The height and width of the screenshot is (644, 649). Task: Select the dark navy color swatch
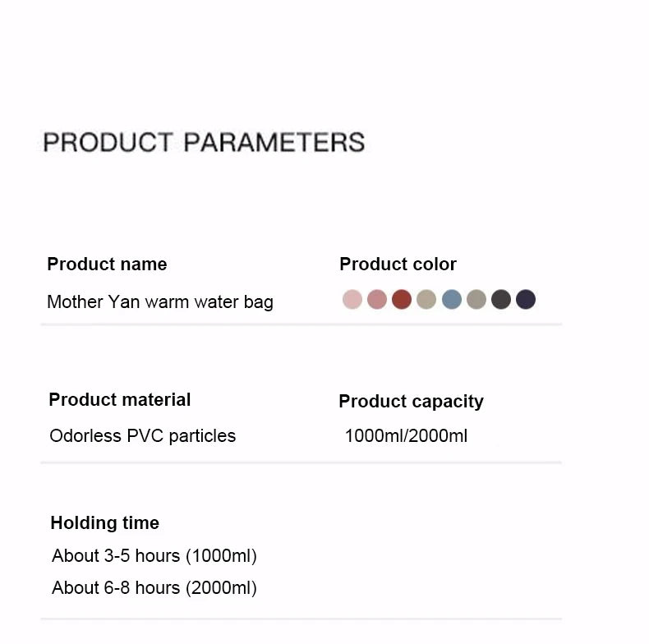[x=526, y=300]
